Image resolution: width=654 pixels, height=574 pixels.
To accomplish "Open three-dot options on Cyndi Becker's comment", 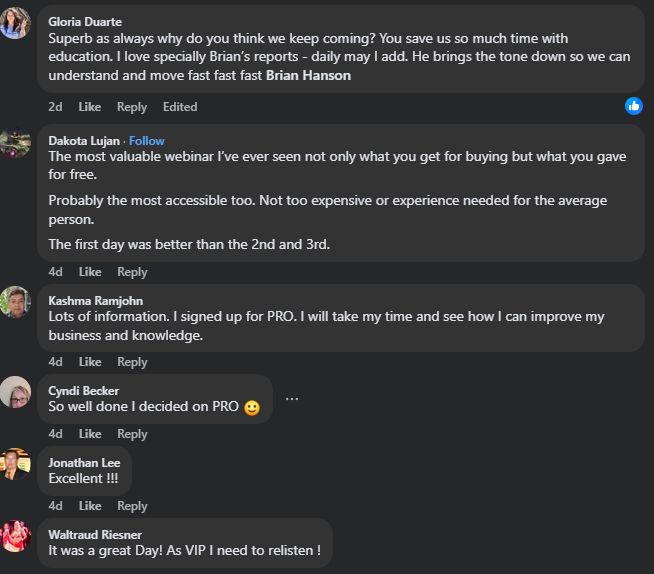I will pyautogui.click(x=292, y=398).
